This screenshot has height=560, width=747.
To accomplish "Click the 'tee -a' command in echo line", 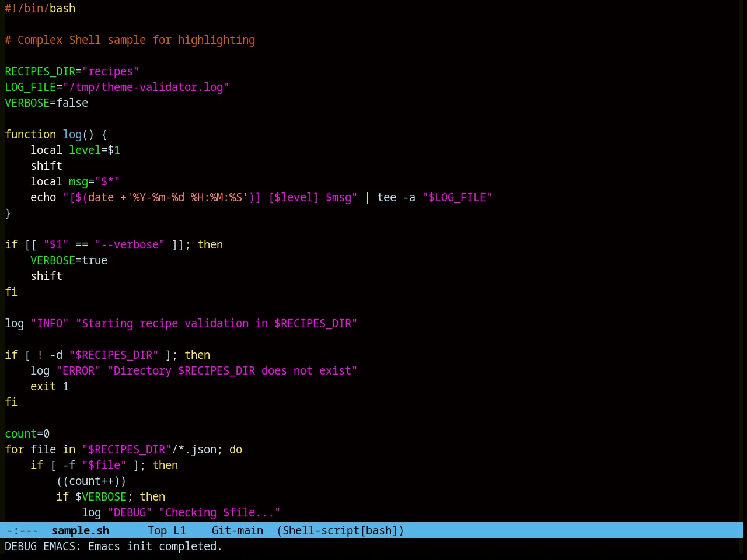I will [396, 197].
